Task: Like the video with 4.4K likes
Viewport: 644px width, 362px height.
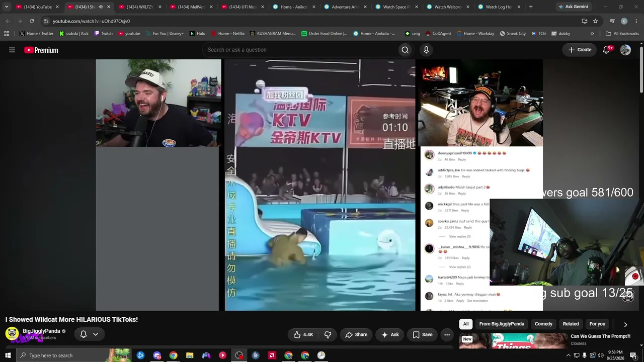Action: [303, 334]
